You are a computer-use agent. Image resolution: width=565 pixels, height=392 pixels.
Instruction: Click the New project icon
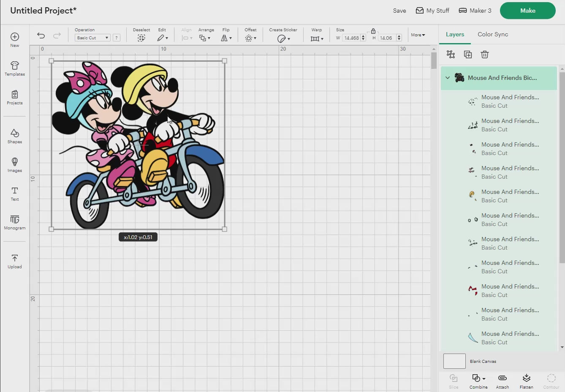click(15, 37)
